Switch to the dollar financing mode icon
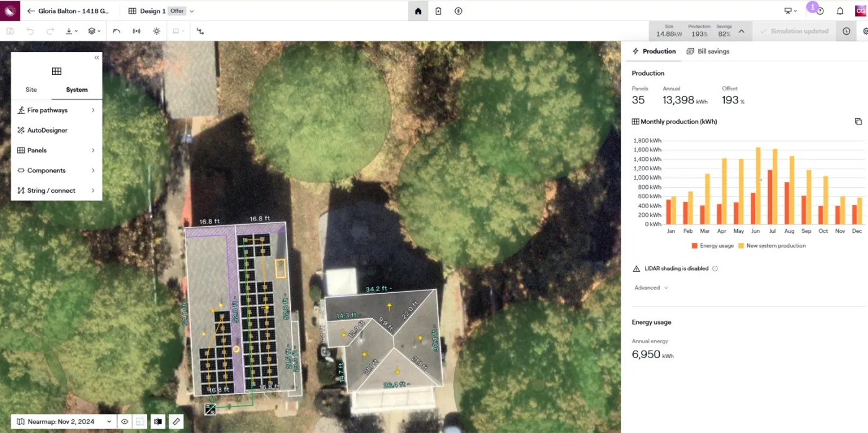The height and width of the screenshot is (433, 868). coord(458,11)
